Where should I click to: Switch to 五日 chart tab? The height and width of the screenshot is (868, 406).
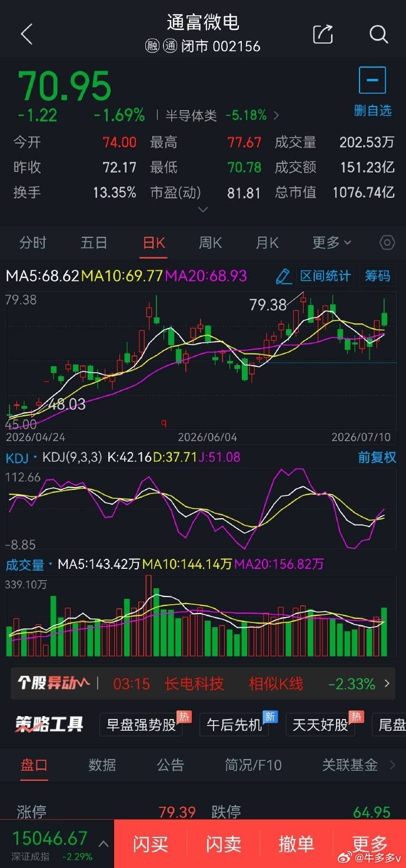tap(94, 243)
